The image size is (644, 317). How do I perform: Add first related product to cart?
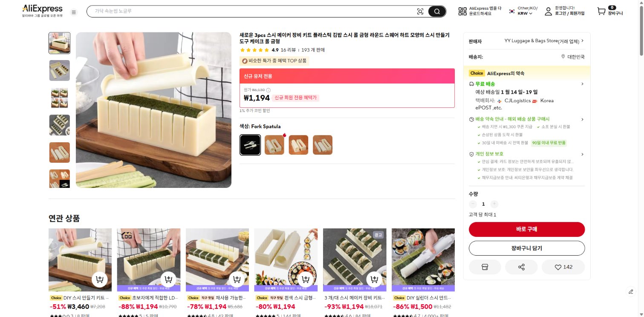pyautogui.click(x=100, y=280)
